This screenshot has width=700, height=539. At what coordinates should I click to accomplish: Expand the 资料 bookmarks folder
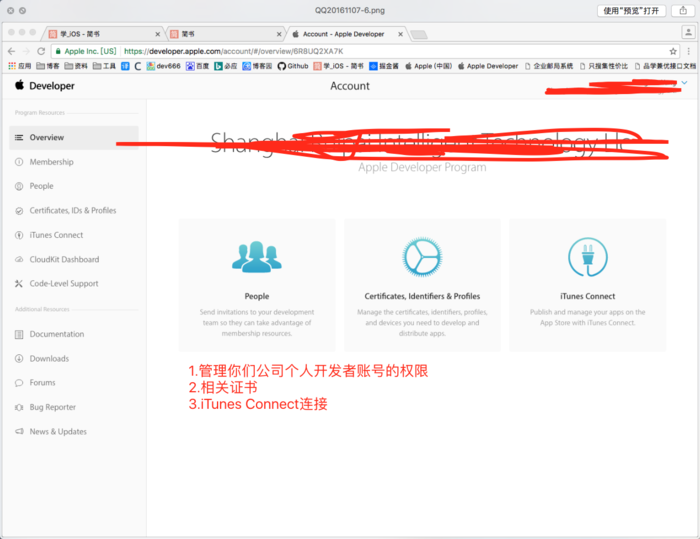76,66
